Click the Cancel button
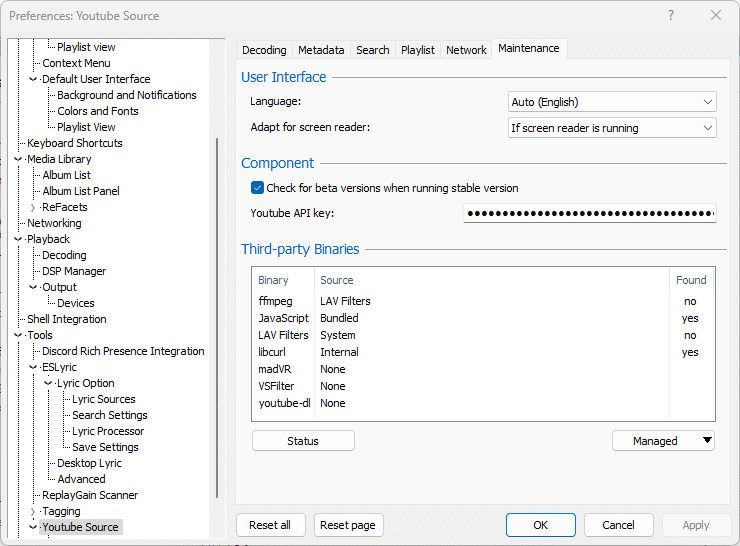 [x=618, y=525]
